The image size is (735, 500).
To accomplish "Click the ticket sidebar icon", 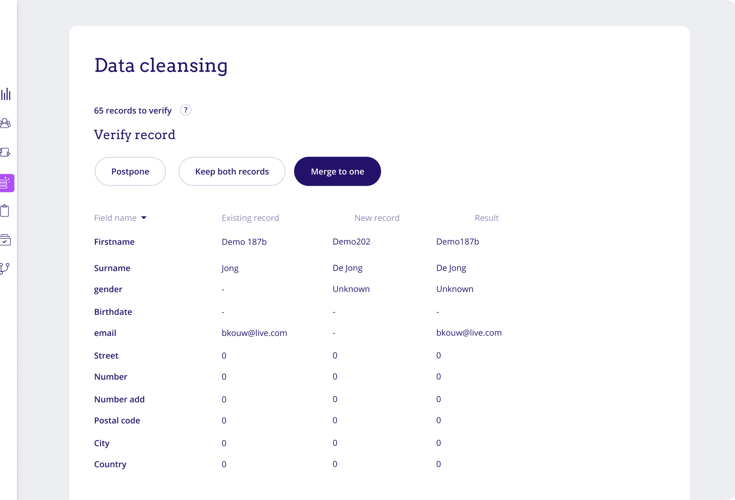I will click(6, 153).
